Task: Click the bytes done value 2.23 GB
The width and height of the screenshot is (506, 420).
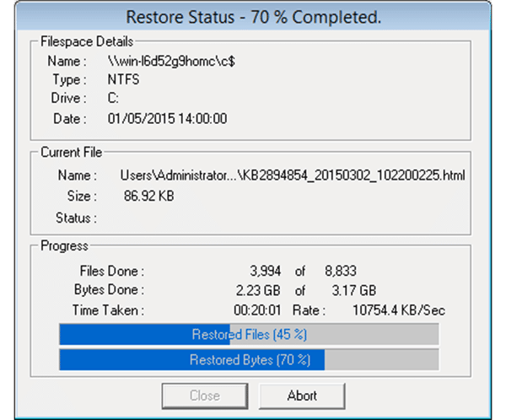Action: click(x=258, y=290)
